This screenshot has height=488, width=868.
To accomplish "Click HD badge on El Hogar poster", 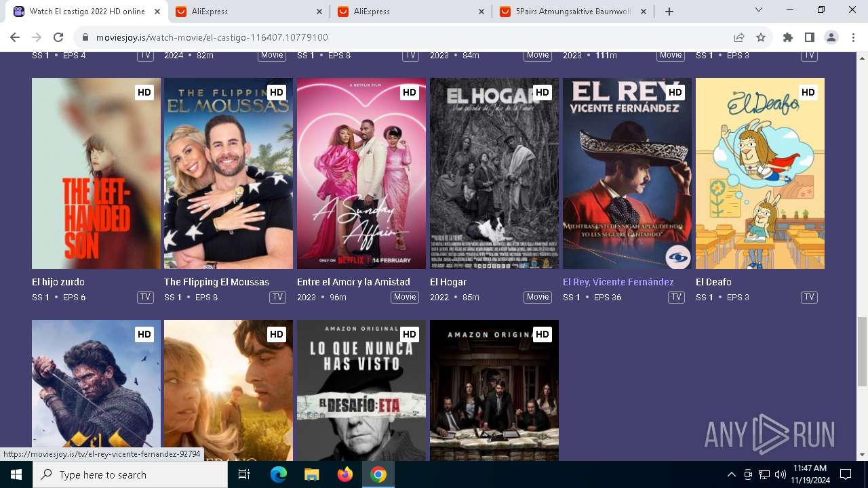I will point(542,92).
